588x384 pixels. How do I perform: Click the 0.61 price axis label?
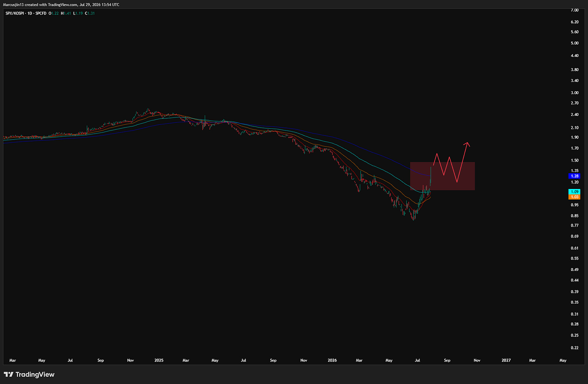[574, 248]
